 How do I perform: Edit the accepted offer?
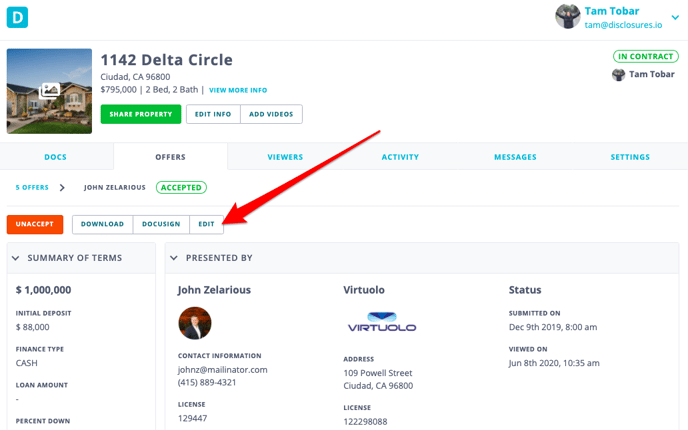pos(206,224)
